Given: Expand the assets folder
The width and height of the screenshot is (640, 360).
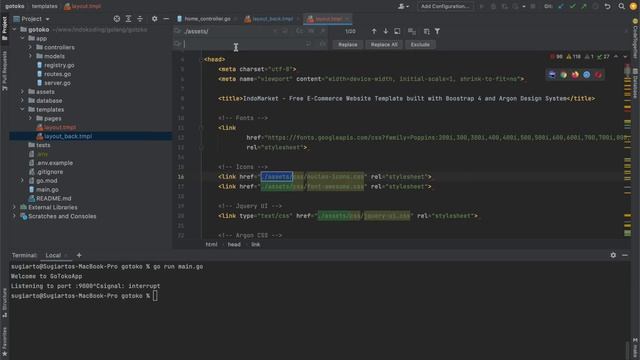Looking at the screenshot, I should tap(23, 92).
